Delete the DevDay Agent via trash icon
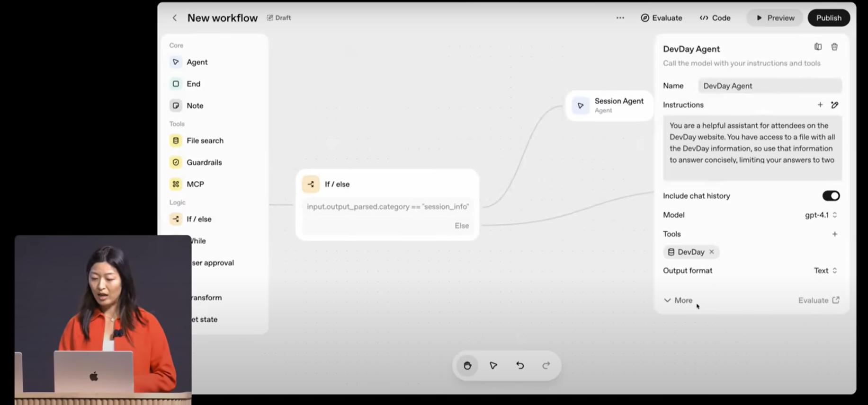The image size is (868, 405). (x=834, y=47)
